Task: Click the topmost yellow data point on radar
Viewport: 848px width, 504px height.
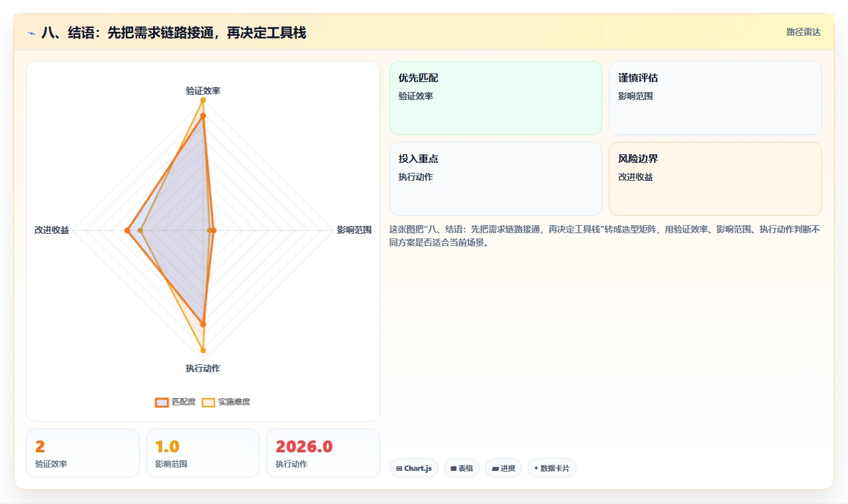Action: point(203,101)
